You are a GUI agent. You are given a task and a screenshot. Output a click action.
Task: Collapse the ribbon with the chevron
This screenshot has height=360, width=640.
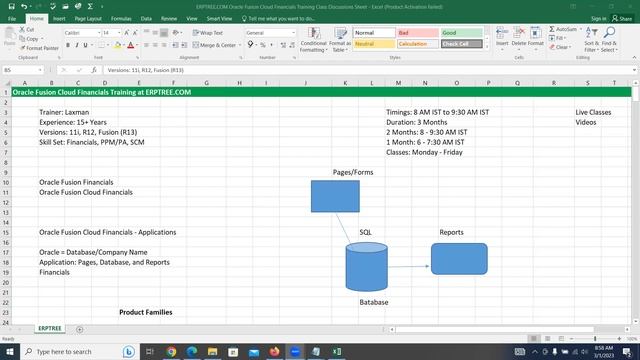(x=634, y=58)
